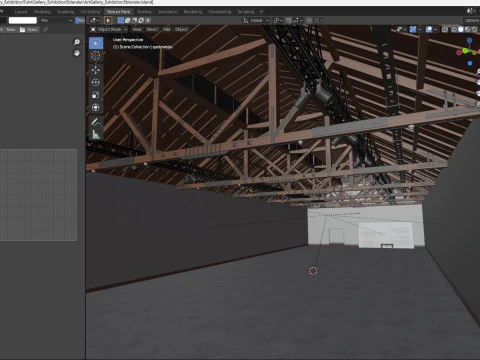This screenshot has height=360, width=480.
Task: Select the Transform tool
Action: tap(96, 107)
